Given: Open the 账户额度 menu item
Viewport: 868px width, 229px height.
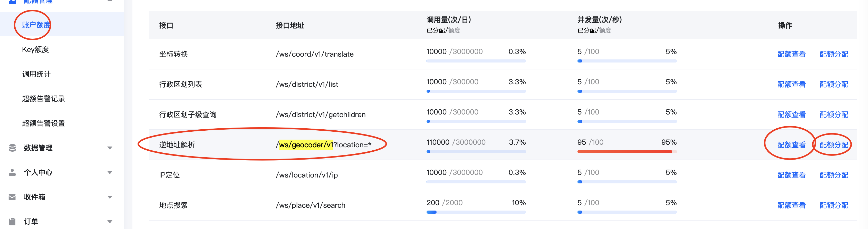Looking at the screenshot, I should tap(36, 25).
